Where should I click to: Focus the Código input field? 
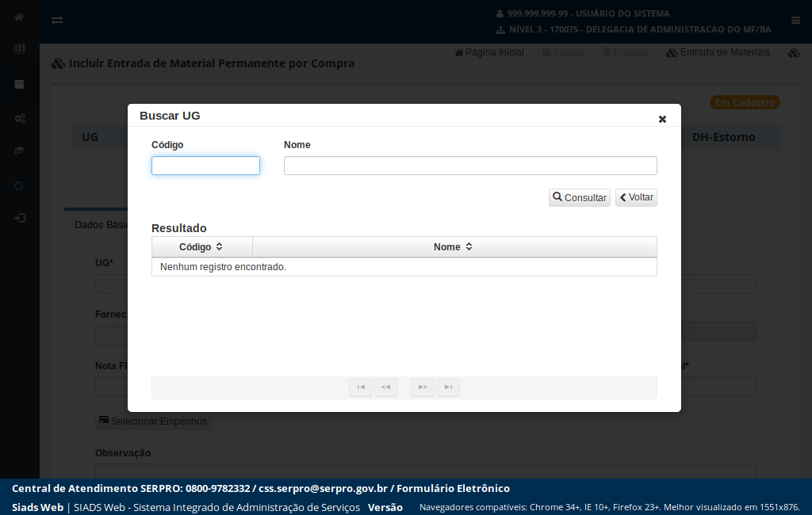point(205,166)
